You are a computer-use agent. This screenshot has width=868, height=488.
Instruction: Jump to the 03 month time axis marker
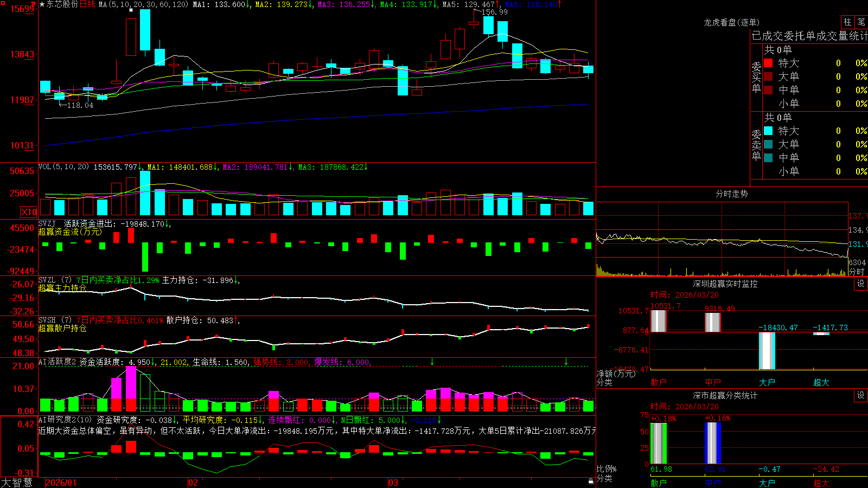(x=393, y=483)
